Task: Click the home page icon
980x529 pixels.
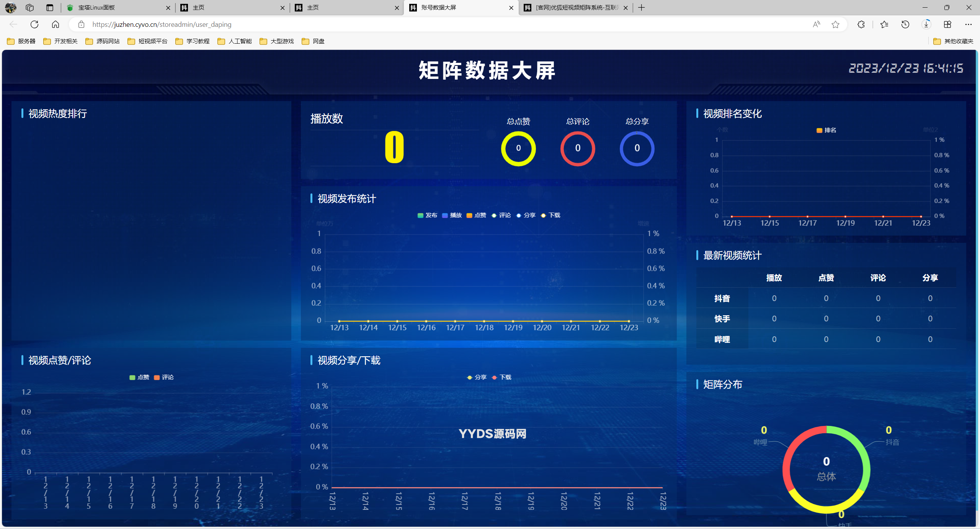Action: [56, 25]
